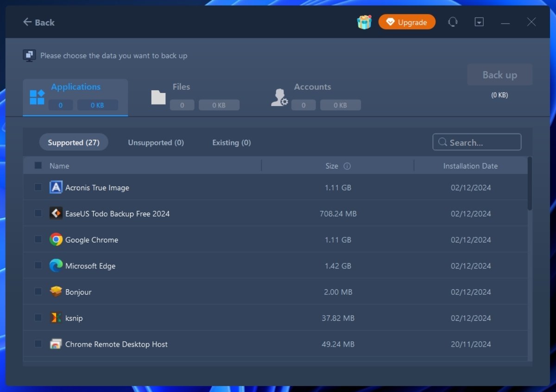This screenshot has width=556, height=392.
Task: Toggle the select-all checkbox in Name header
Action: [38, 165]
